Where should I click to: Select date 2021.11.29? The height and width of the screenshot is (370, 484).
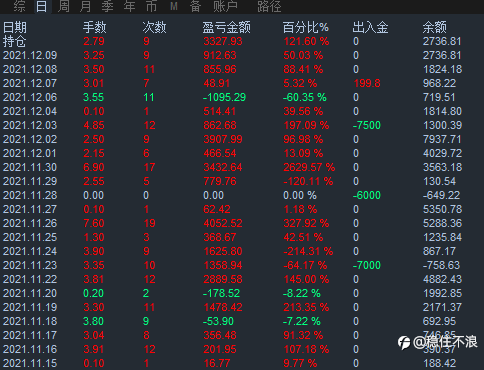click(30, 181)
